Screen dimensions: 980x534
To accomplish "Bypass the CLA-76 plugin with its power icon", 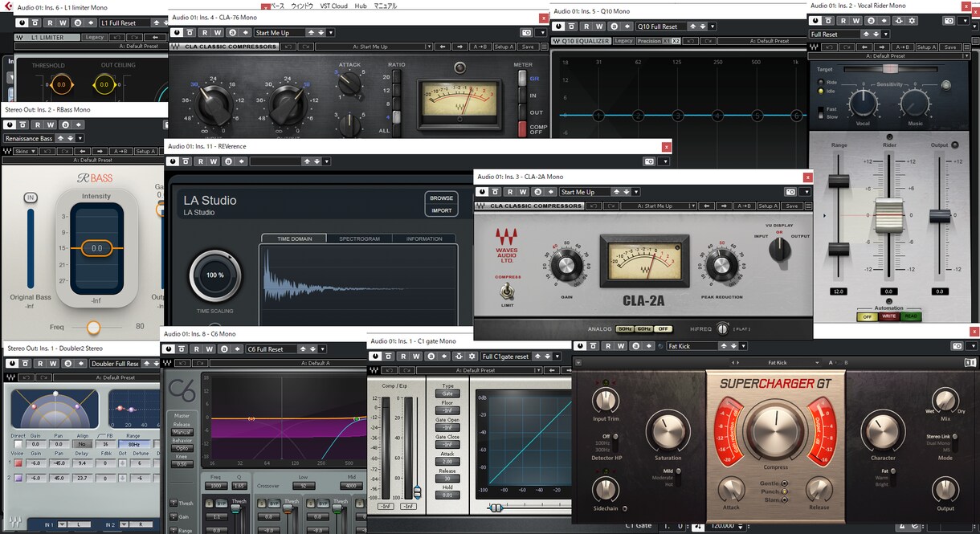I will pyautogui.click(x=176, y=33).
